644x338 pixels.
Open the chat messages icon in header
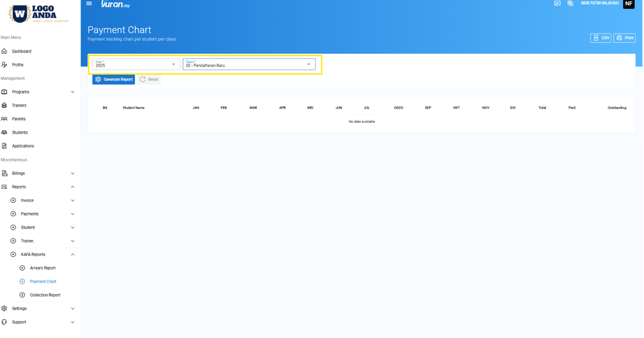point(557,3)
